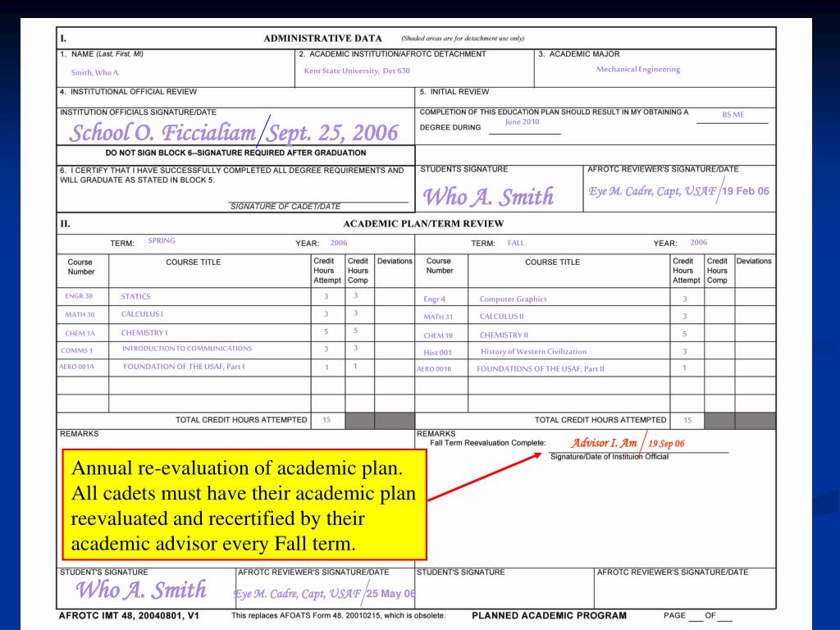Click the spring 'REMARKS' label
This screenshot has height=630, width=840.
point(80,433)
